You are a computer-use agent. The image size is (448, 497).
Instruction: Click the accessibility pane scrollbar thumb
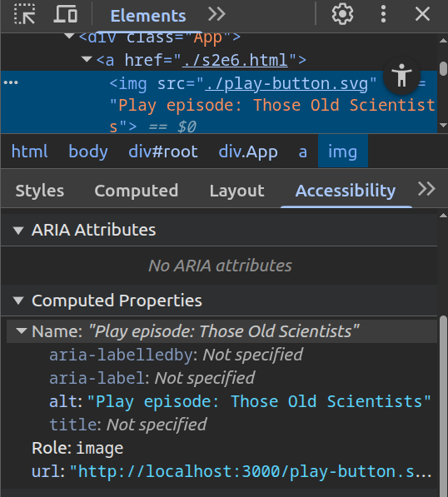click(443, 405)
